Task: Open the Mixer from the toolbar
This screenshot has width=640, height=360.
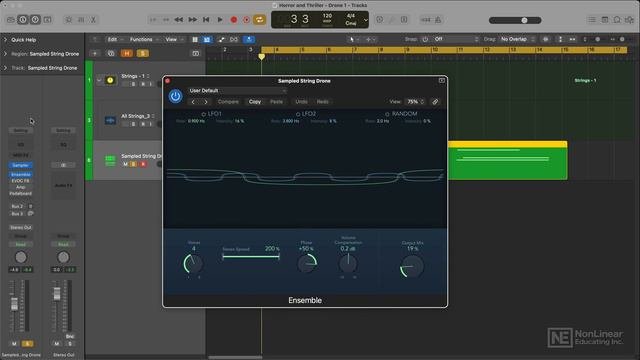Action: pyautogui.click(x=81, y=20)
